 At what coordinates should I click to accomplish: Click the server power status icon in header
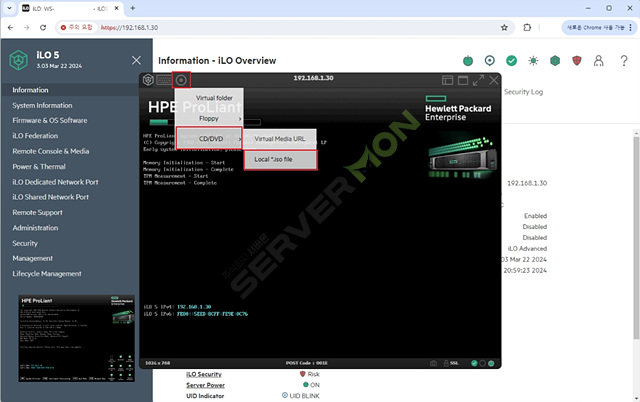point(468,61)
